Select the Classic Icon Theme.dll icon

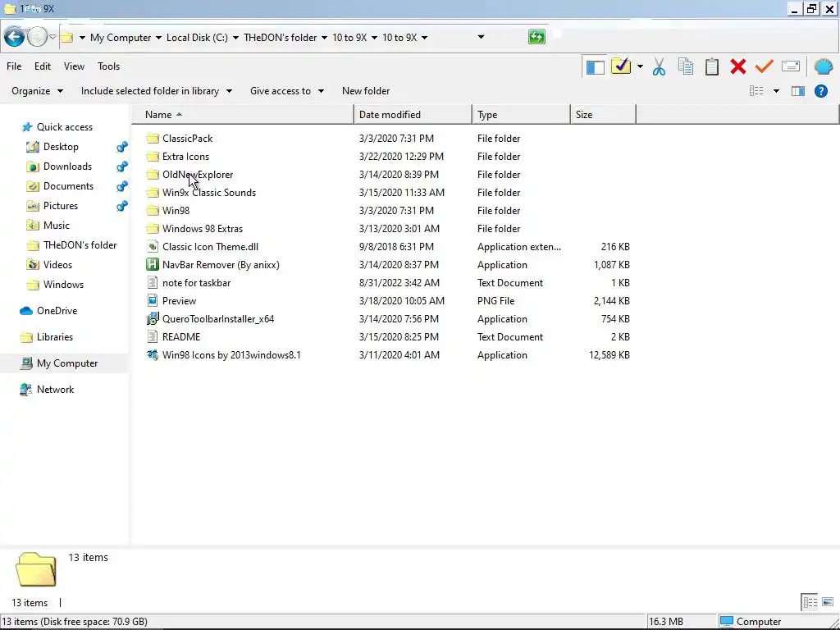tap(153, 246)
